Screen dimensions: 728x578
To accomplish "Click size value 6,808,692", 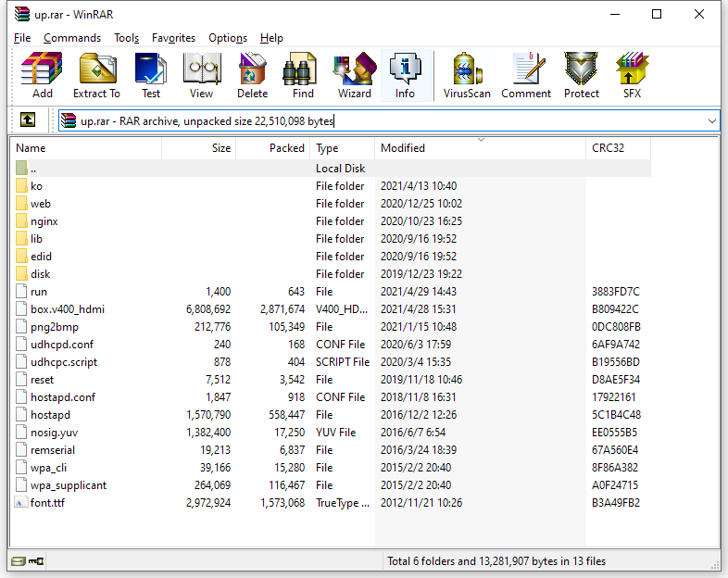I will point(208,309).
